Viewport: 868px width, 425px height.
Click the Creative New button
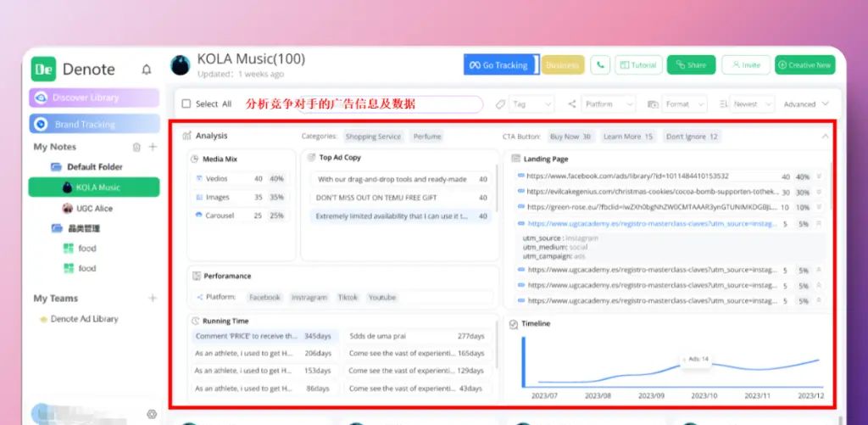click(805, 64)
